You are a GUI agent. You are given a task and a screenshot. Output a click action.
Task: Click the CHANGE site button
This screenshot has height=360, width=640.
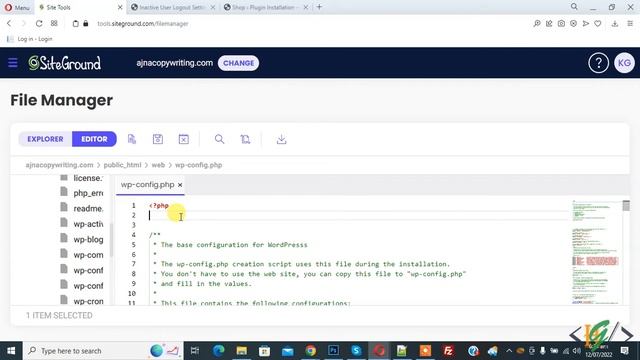coord(238,63)
